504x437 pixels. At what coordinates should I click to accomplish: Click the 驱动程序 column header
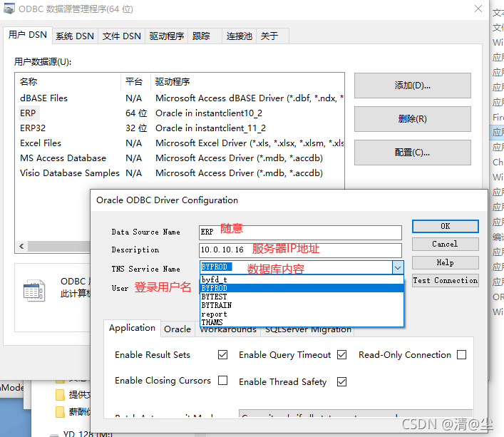click(247, 81)
